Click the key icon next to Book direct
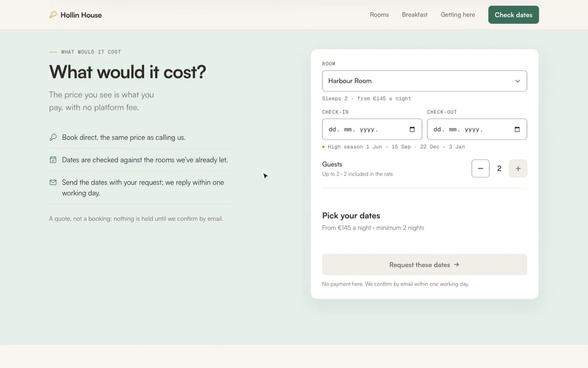 click(x=53, y=137)
